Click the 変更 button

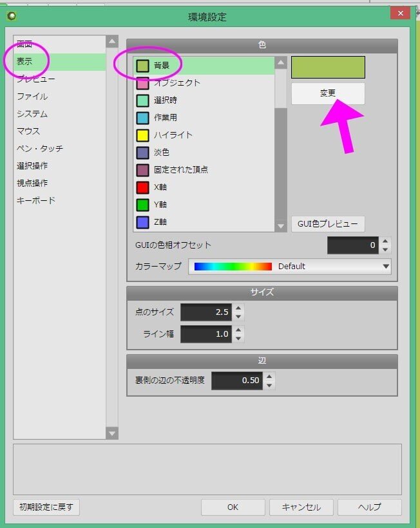(x=328, y=93)
